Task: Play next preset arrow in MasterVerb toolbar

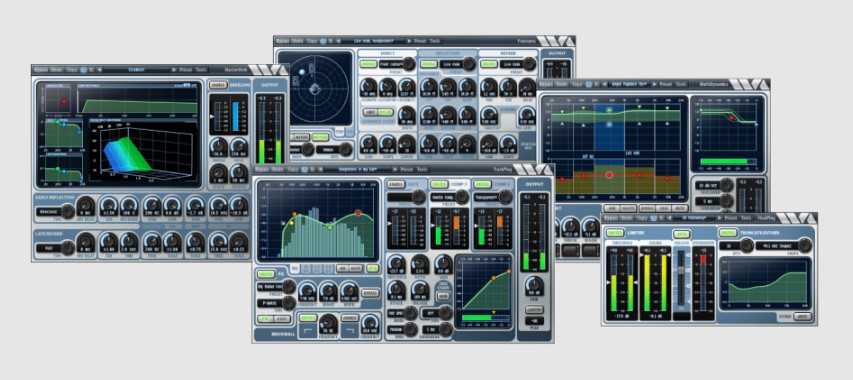Action: [x=174, y=70]
